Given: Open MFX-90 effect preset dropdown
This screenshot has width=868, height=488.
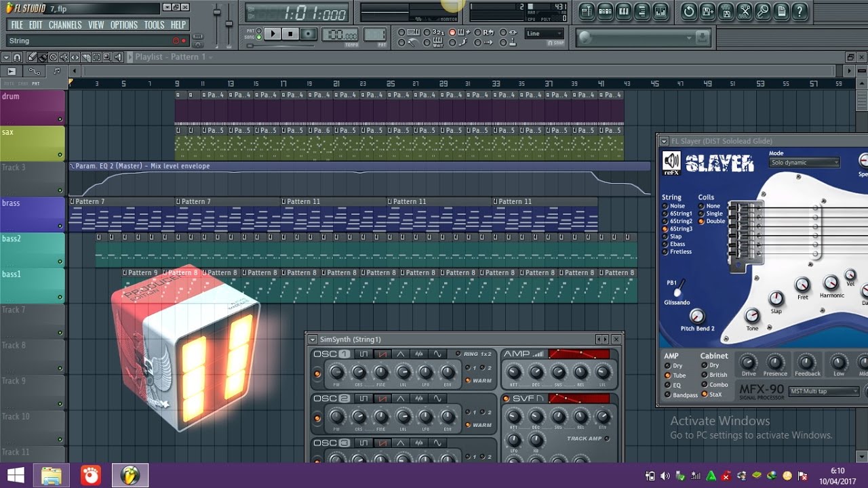Looking at the screenshot, I should tap(825, 391).
